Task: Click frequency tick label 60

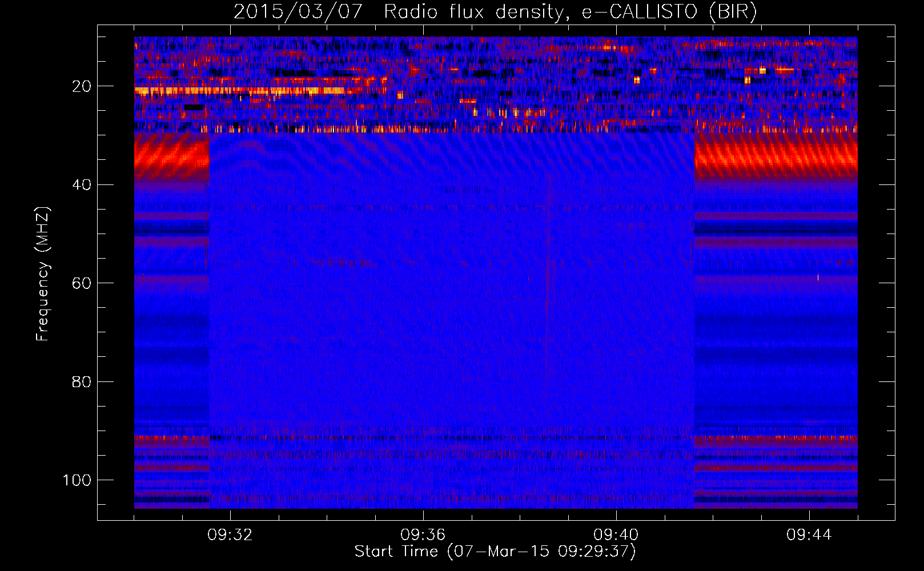Action: coord(82,284)
